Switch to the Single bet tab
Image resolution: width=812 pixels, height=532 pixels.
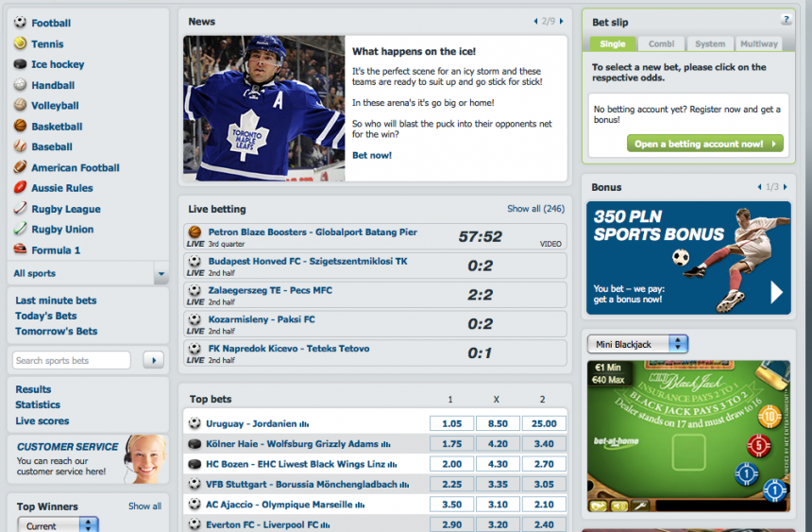(613, 44)
